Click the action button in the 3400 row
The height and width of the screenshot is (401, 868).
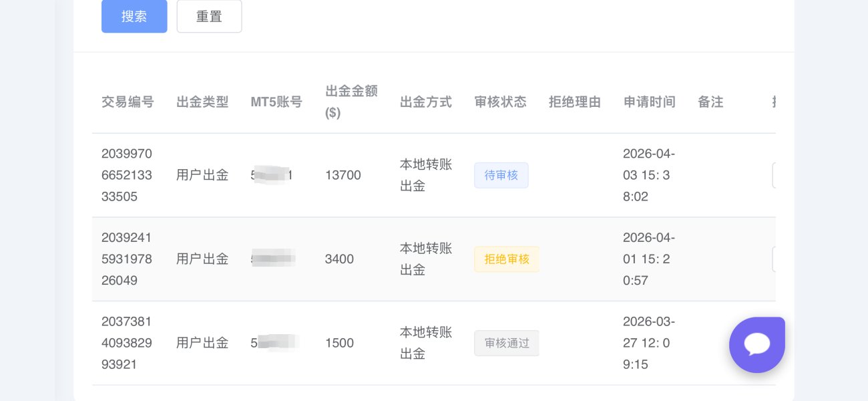pos(774,259)
